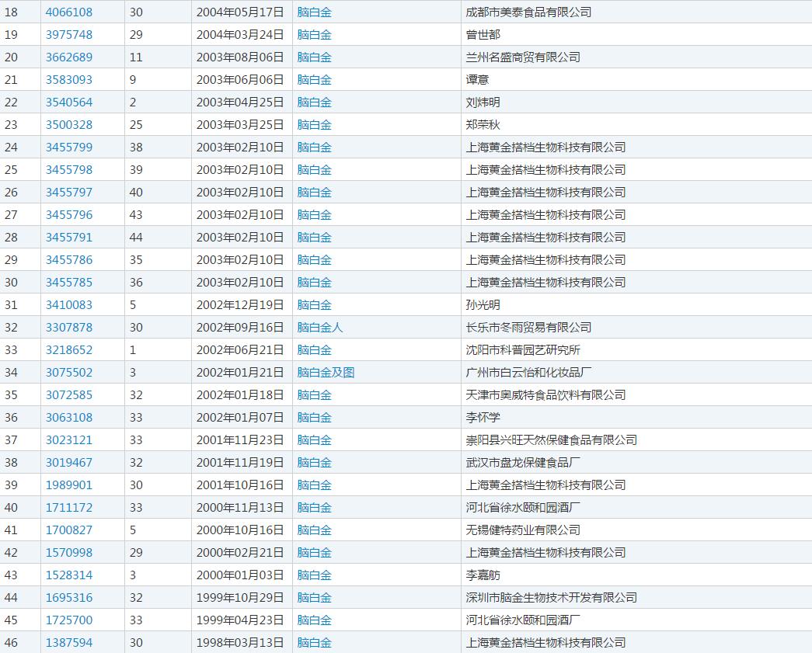The width and height of the screenshot is (812, 653).
Task: Click registration number 3455796
Action: (x=69, y=215)
